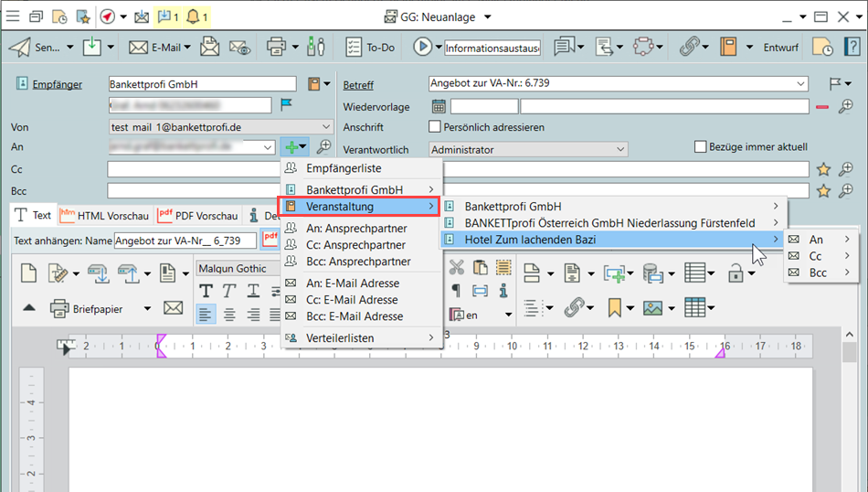Click the Empfänger link label

point(57,84)
